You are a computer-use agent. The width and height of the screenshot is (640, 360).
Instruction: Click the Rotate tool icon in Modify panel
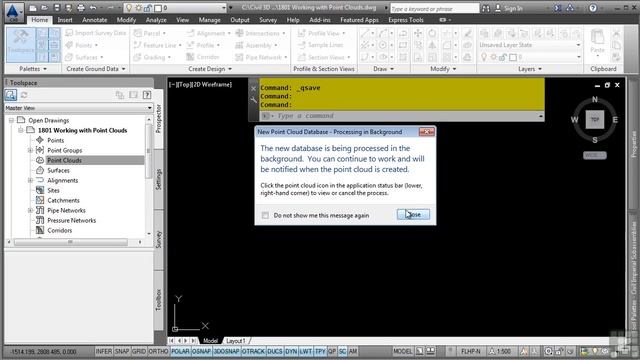tap(432, 33)
